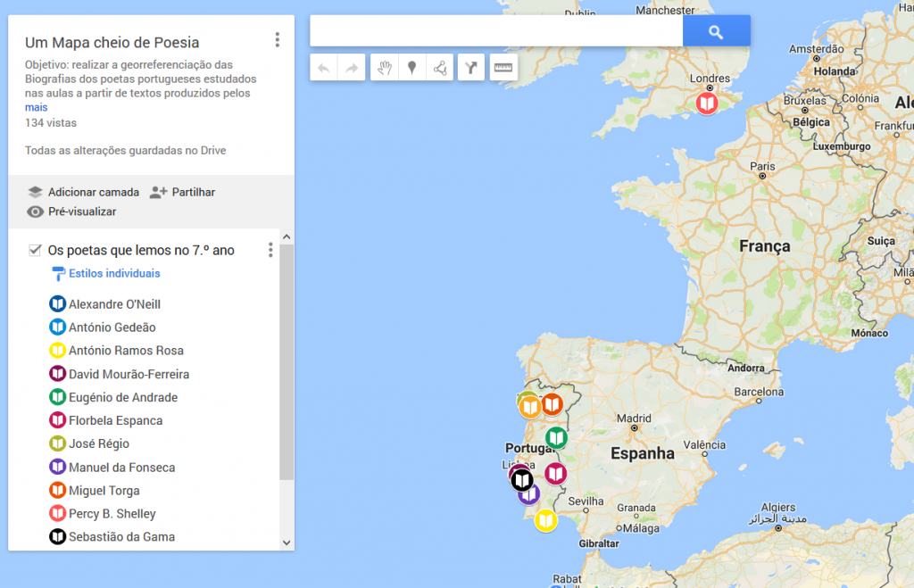This screenshot has width=914, height=588.
Task: Open 'Estilos individuais' style settings
Action: (113, 273)
